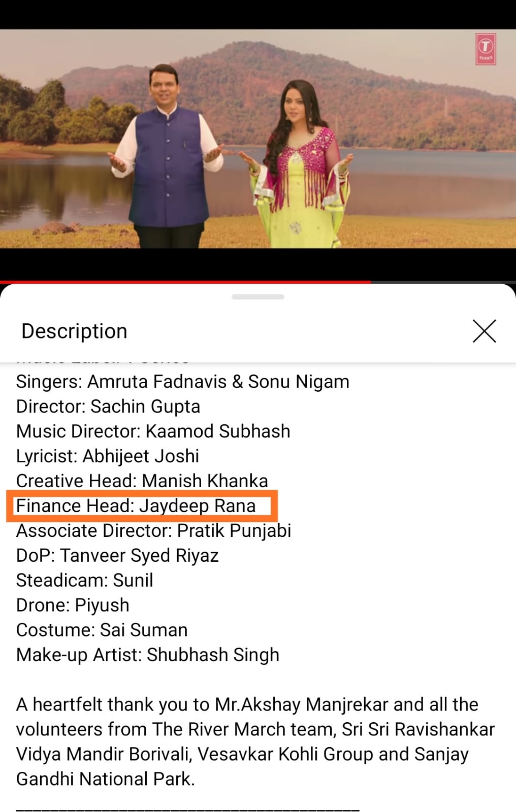The height and width of the screenshot is (812, 516).
Task: Tap 'Singers: Amruta Fadnavis & Sonu Nigam' text
Action: click(182, 382)
